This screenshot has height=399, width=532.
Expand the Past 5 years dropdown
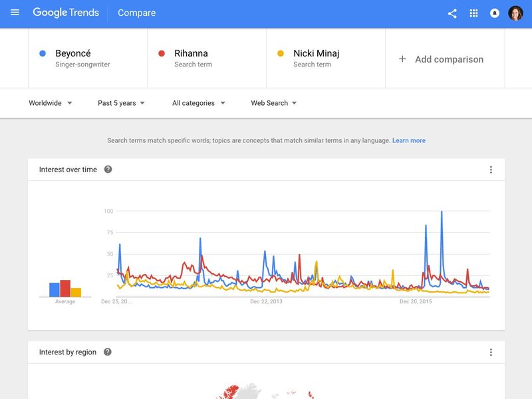(121, 103)
